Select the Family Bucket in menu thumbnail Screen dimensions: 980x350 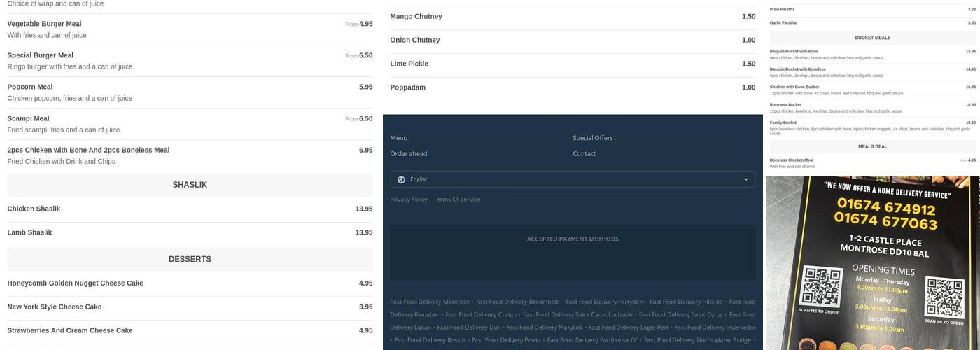click(x=783, y=122)
